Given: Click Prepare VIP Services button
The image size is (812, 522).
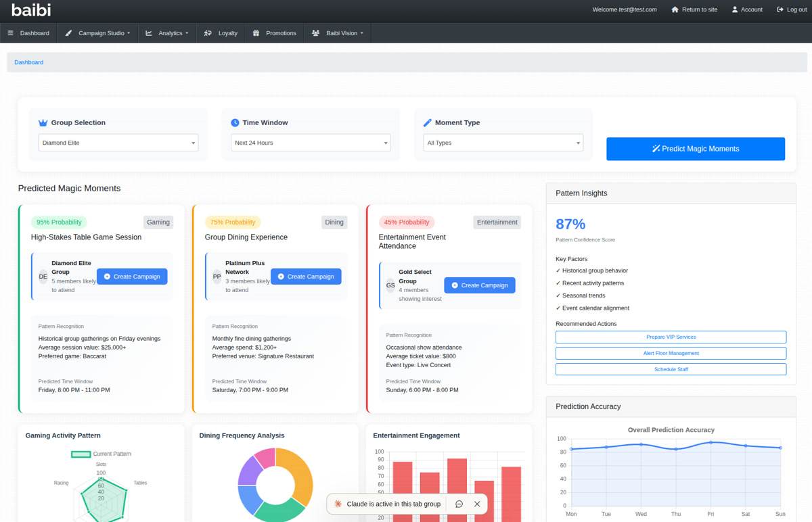Looking at the screenshot, I should 671,337.
